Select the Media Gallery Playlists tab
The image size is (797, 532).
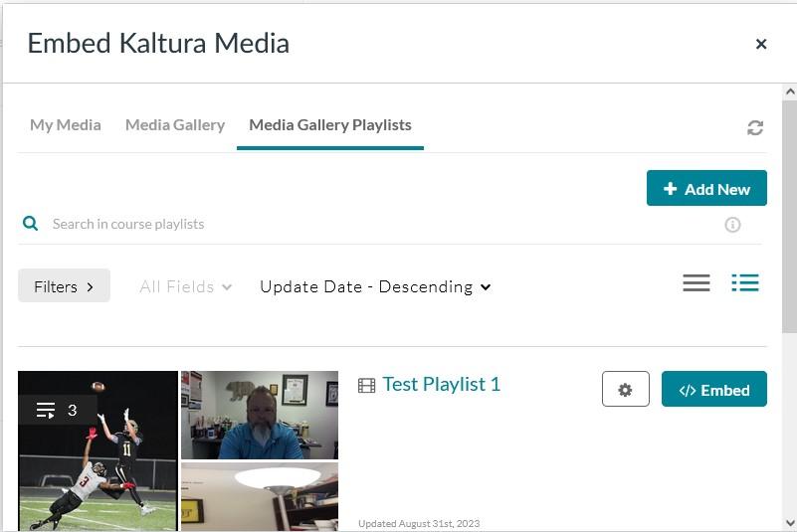(x=330, y=125)
